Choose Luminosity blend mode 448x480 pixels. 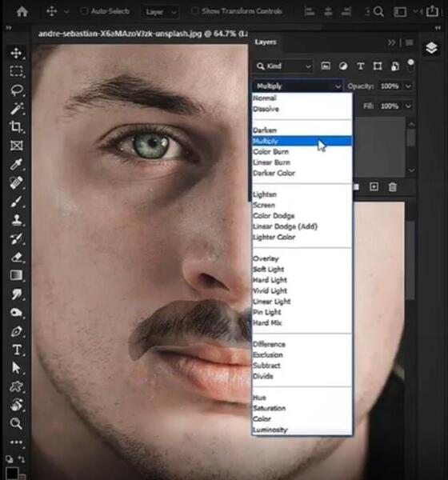point(302,430)
